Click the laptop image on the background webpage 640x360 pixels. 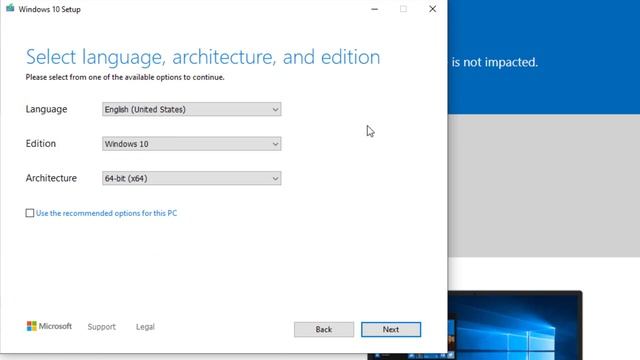click(x=515, y=325)
